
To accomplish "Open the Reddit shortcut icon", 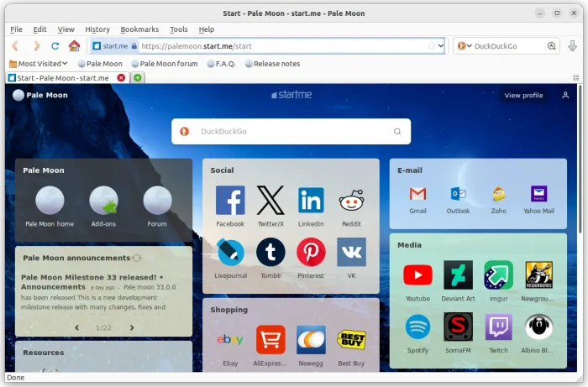I will click(x=351, y=201).
